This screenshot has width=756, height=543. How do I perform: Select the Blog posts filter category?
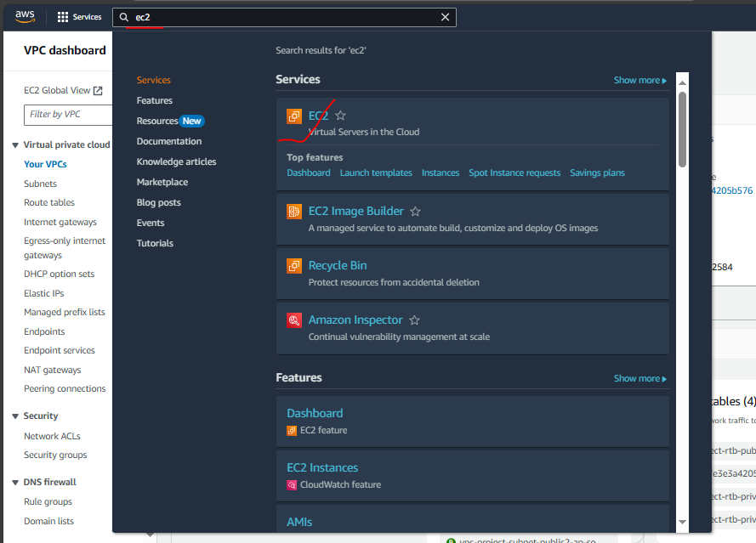coord(159,202)
